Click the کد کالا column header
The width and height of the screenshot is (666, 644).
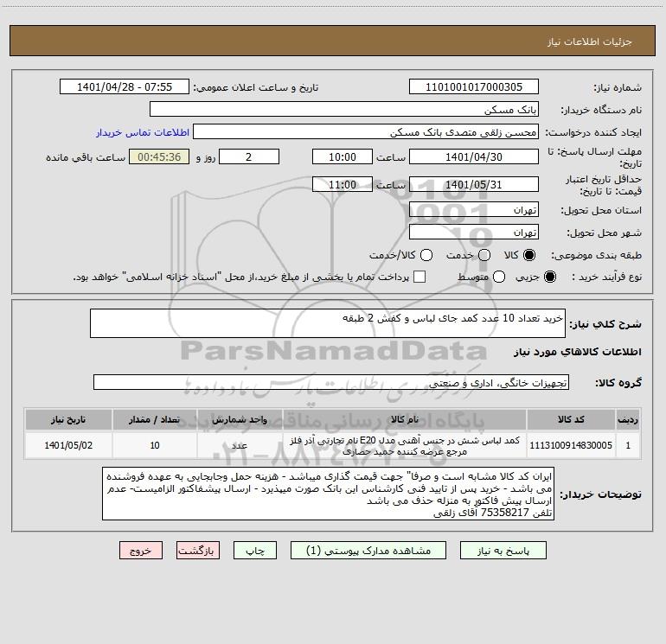571,419
